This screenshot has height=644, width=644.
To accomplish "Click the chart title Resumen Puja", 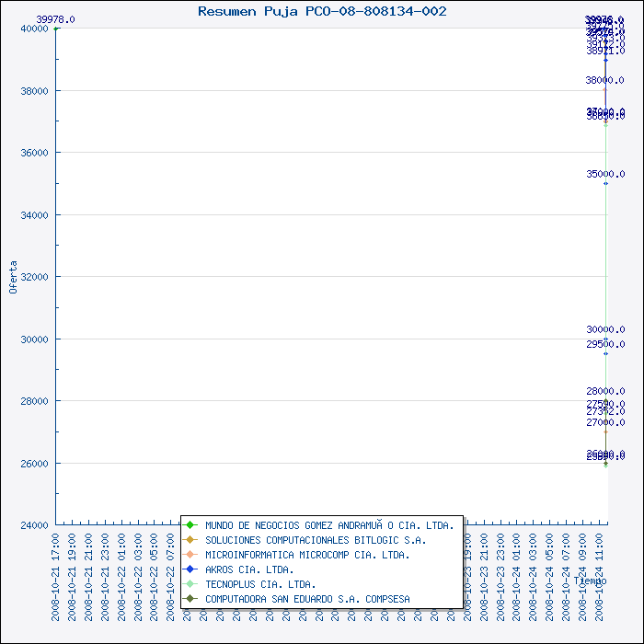I will tap(322, 11).
